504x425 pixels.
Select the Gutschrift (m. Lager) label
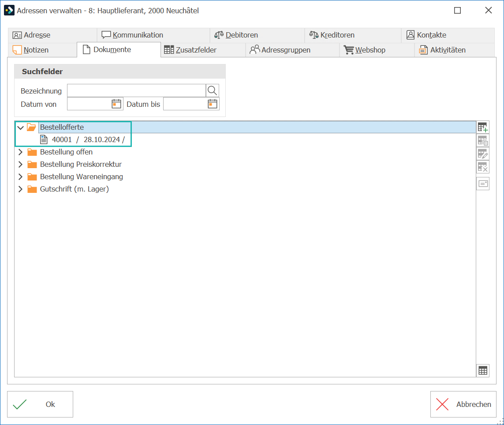coord(74,189)
